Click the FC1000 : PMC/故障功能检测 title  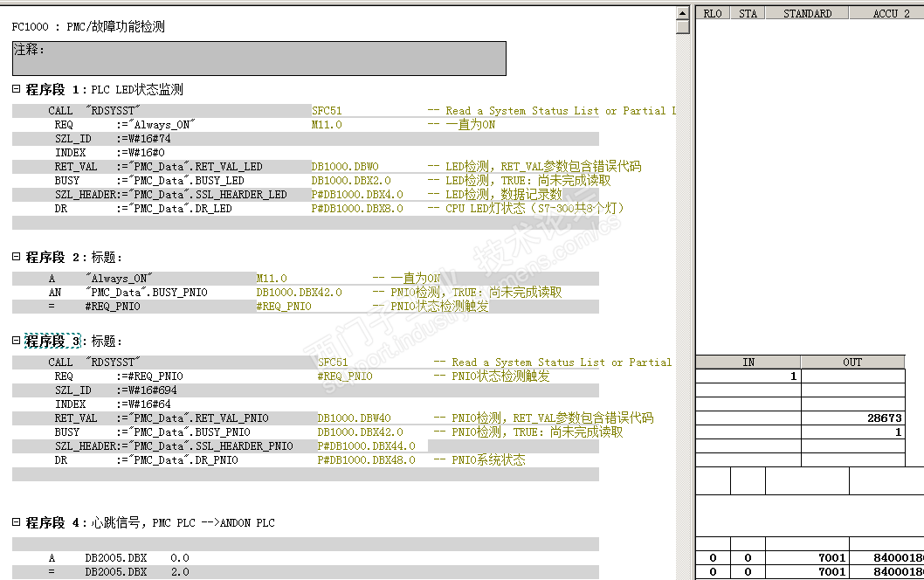[x=88, y=26]
